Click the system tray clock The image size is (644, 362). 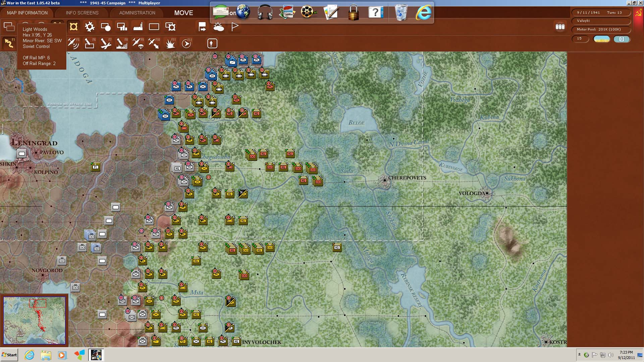[x=626, y=355]
